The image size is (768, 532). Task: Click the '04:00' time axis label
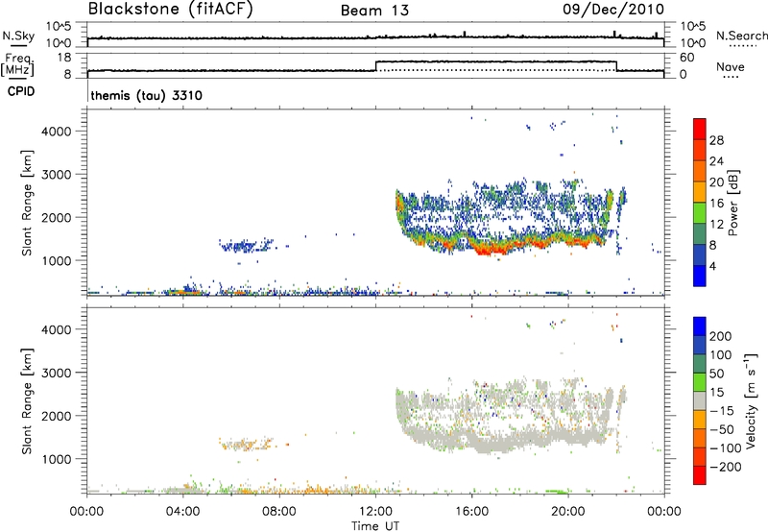click(x=182, y=512)
